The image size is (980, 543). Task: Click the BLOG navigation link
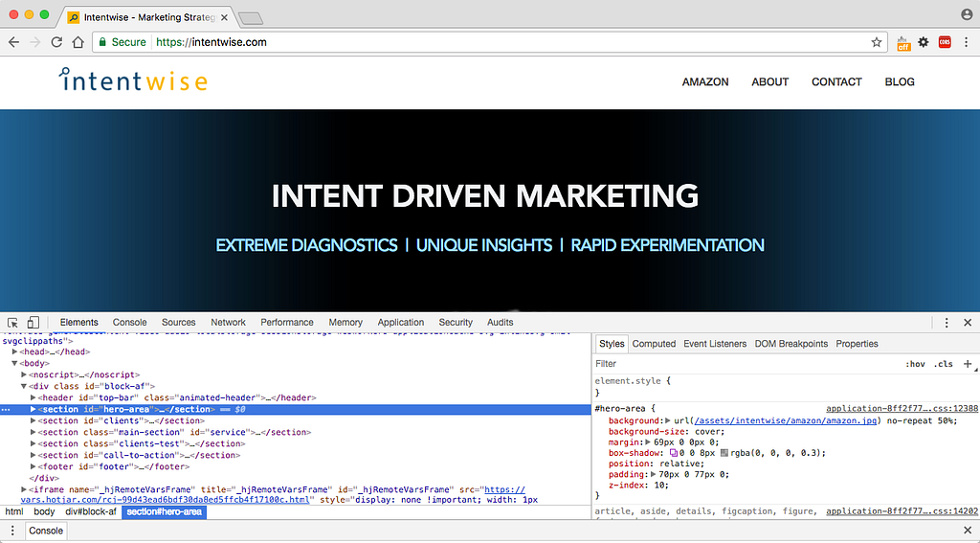900,82
